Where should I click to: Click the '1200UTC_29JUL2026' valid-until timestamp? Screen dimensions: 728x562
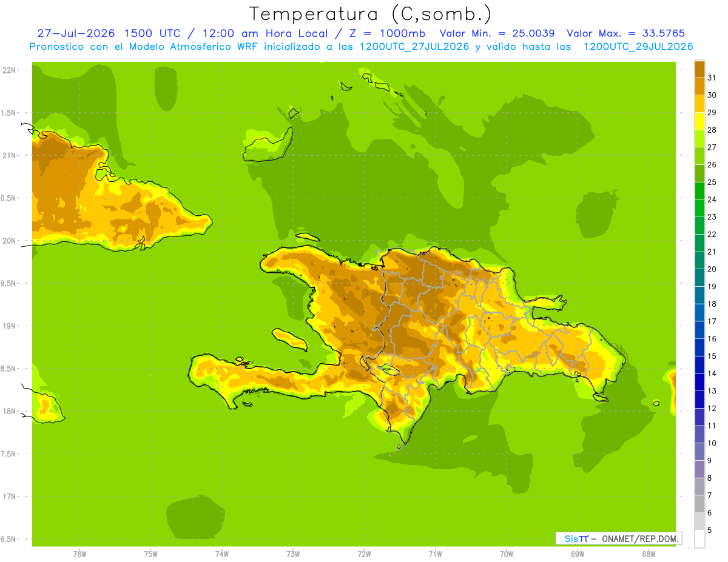638,47
